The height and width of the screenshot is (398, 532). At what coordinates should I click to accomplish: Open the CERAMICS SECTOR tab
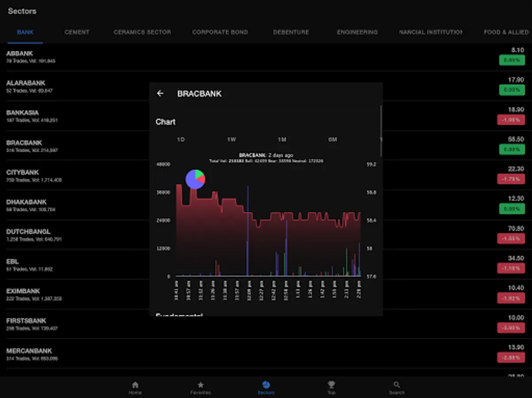[x=142, y=32]
